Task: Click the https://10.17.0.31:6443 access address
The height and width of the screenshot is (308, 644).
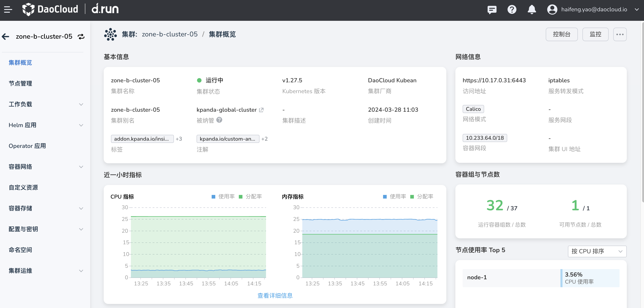Action: point(494,80)
